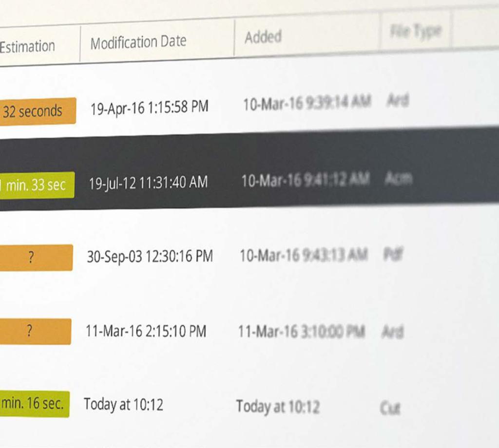Select the 11-Mar-16 2:15:10 PM modification date
This screenshot has width=499, height=448.
click(x=146, y=331)
